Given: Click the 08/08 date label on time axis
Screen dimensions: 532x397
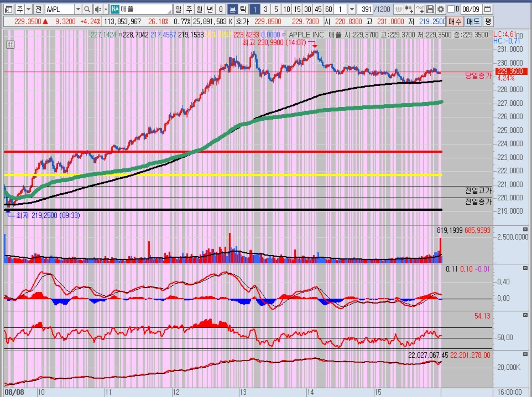Looking at the screenshot, I should click(x=14, y=392).
